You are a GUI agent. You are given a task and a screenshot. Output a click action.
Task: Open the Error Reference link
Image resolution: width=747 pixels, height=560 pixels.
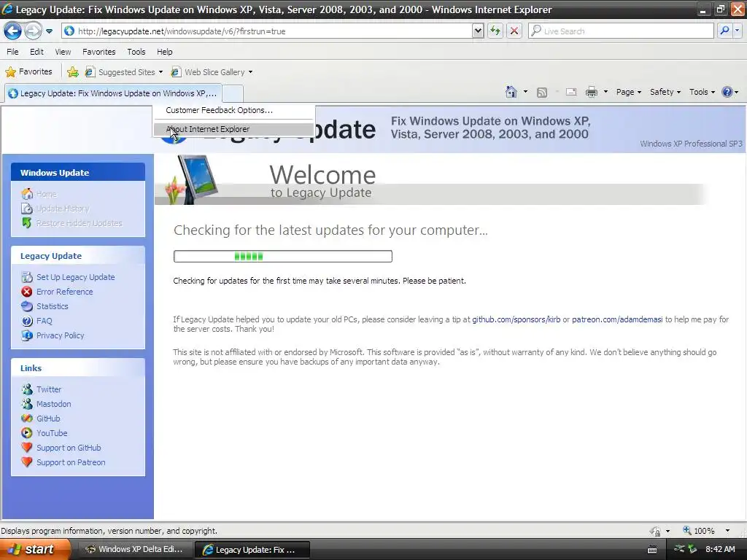pyautogui.click(x=64, y=292)
